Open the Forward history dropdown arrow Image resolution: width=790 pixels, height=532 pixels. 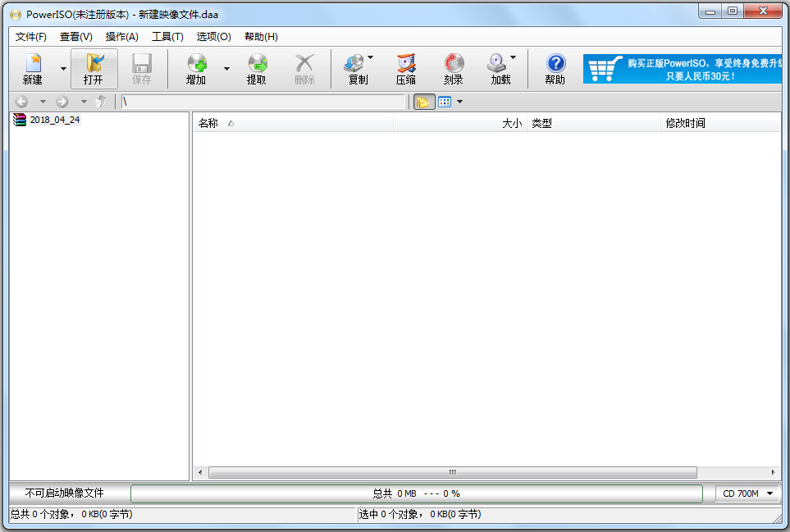[84, 102]
